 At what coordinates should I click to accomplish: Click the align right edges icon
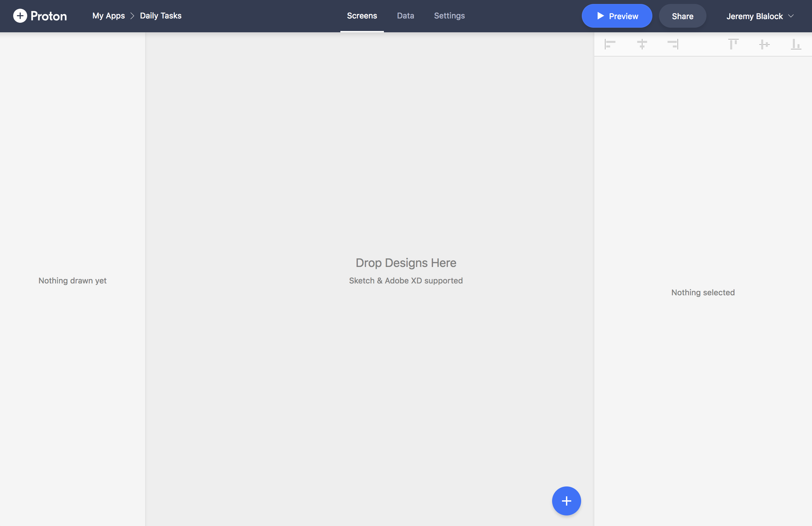click(673, 44)
